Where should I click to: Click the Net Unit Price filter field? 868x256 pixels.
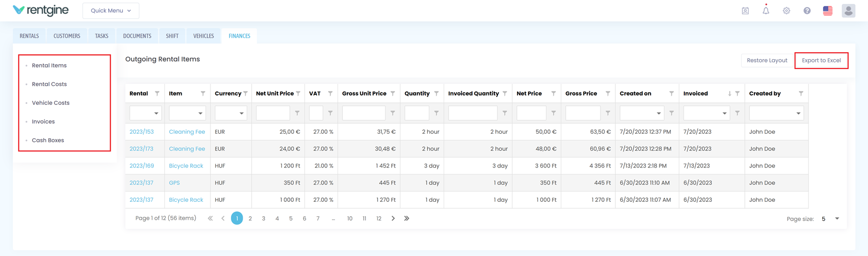(272, 113)
